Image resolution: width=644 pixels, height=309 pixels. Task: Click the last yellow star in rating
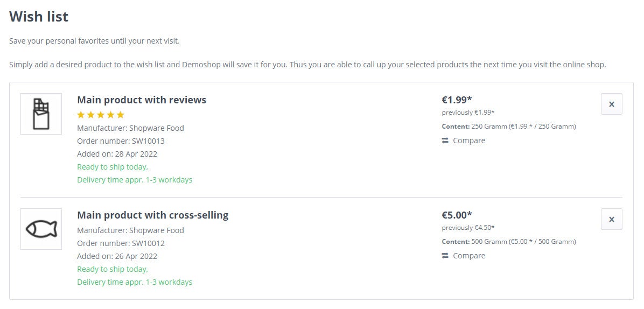point(120,115)
